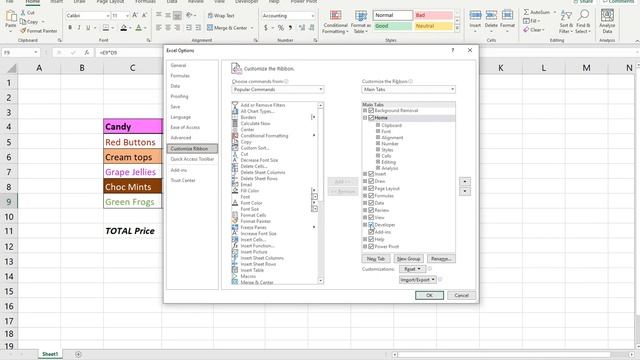
Task: Toggle the Home tab checkbox in Main Tabs
Action: 371,118
